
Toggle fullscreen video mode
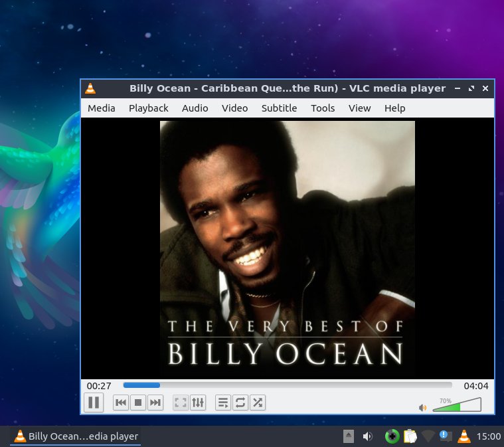181,402
